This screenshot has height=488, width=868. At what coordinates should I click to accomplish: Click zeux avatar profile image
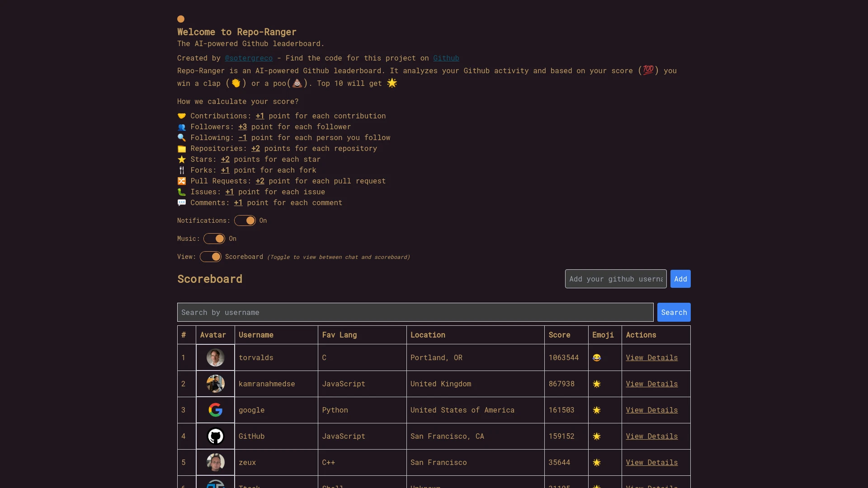click(215, 462)
